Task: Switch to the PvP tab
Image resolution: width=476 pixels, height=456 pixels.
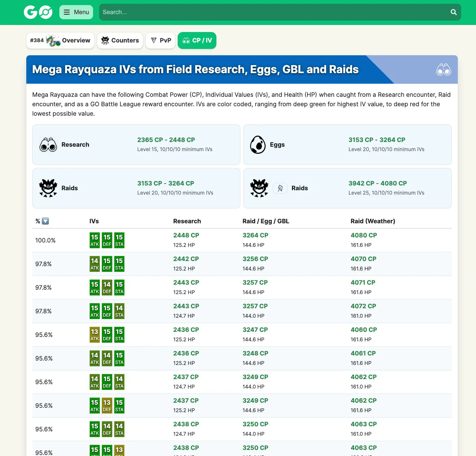Action: 160,40
